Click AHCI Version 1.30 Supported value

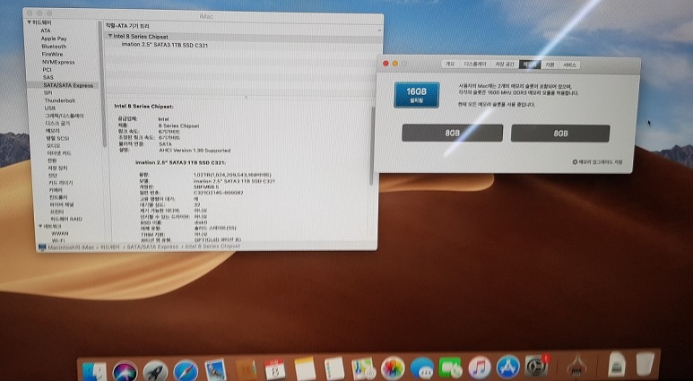click(x=194, y=150)
